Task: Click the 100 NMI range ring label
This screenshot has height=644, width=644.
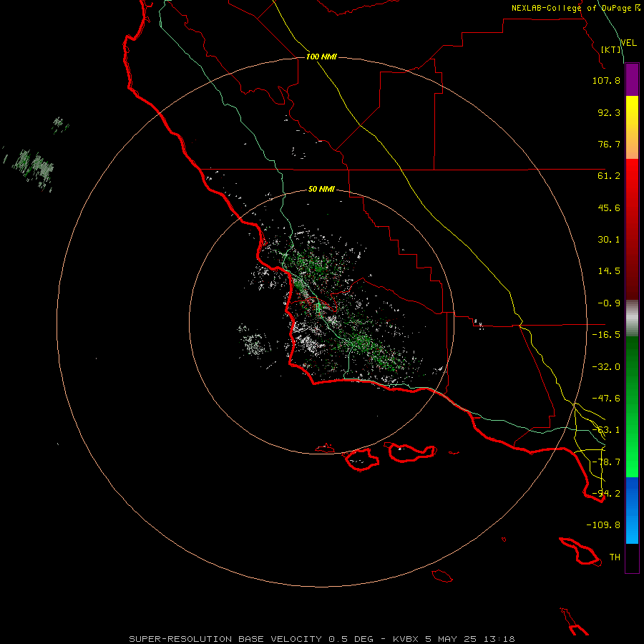Action: tap(321, 57)
